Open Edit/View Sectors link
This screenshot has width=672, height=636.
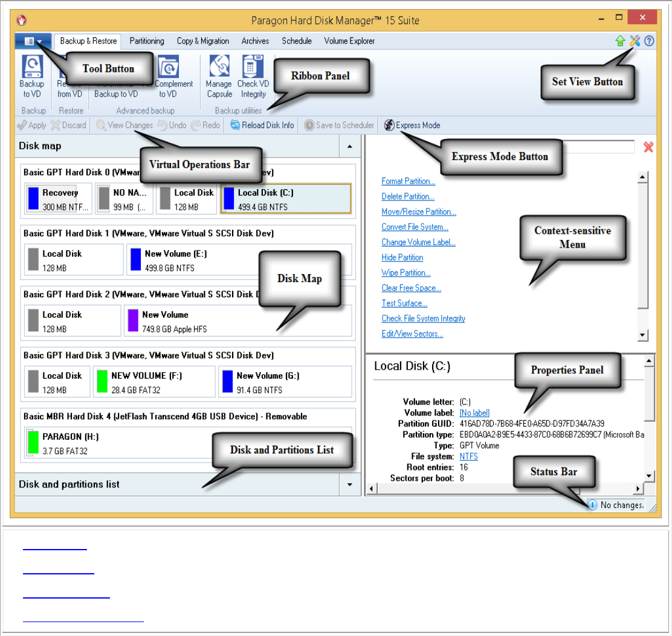pyautogui.click(x=412, y=333)
